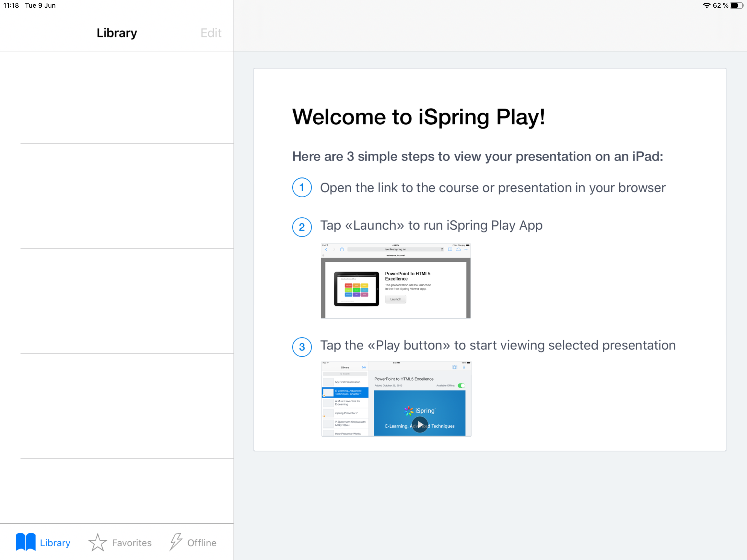Click the 11:18 clock in status bar

pos(11,5)
